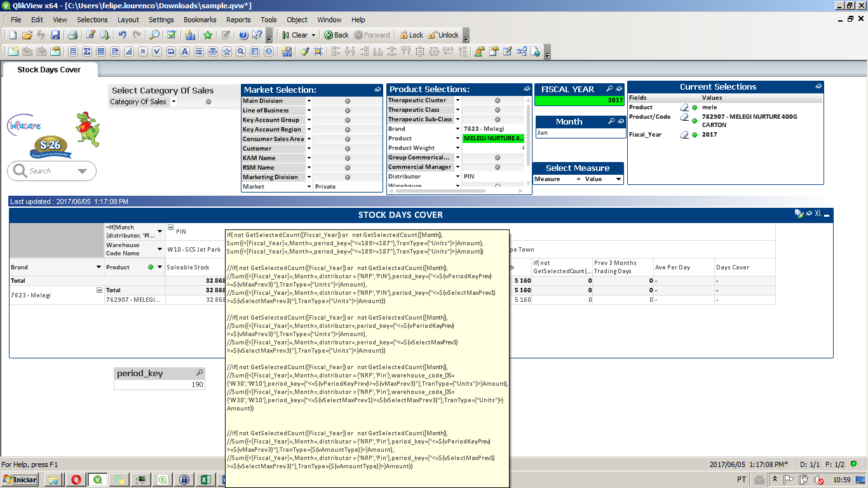868x488 pixels.
Task: Click search icon in Fiscal Year listbox
Action: click(609, 89)
